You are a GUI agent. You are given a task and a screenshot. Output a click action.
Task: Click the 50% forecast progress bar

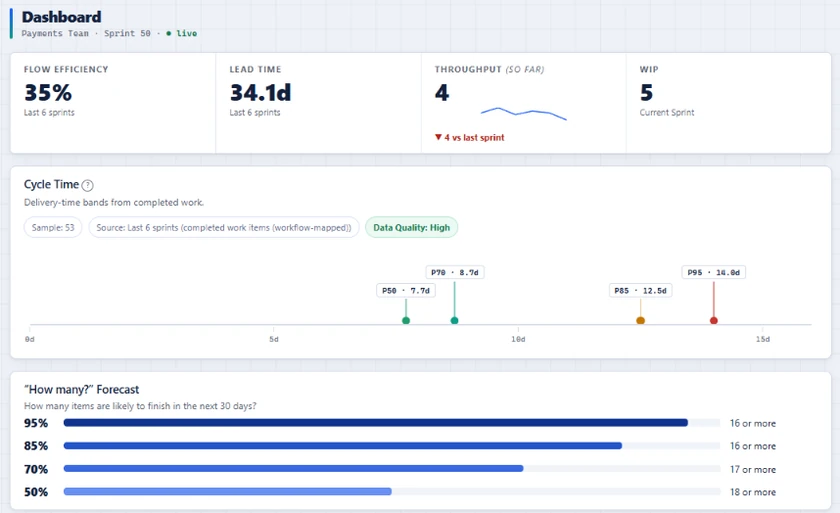[392, 491]
